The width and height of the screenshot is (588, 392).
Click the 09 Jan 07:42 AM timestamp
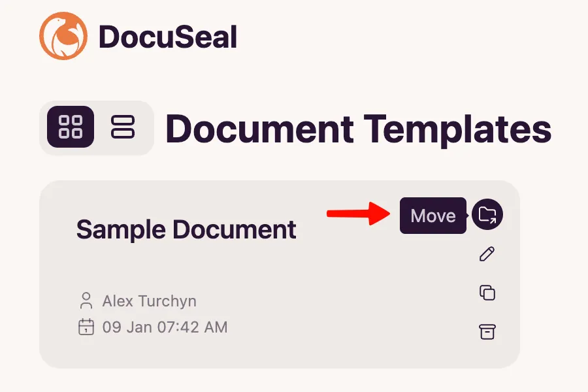[x=165, y=327]
